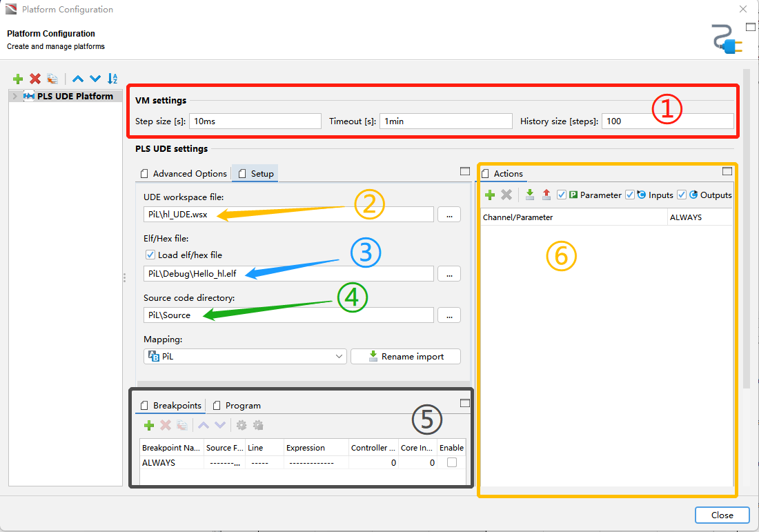Viewport: 759px width, 532px height.
Task: Enable the ALWAYS breakpoint checkbox
Action: [x=452, y=463]
